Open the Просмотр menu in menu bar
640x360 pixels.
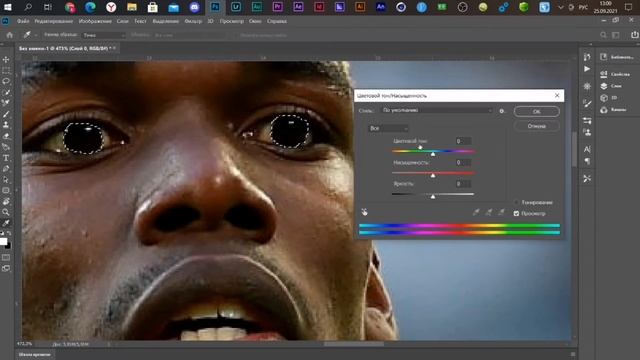[x=231, y=21]
